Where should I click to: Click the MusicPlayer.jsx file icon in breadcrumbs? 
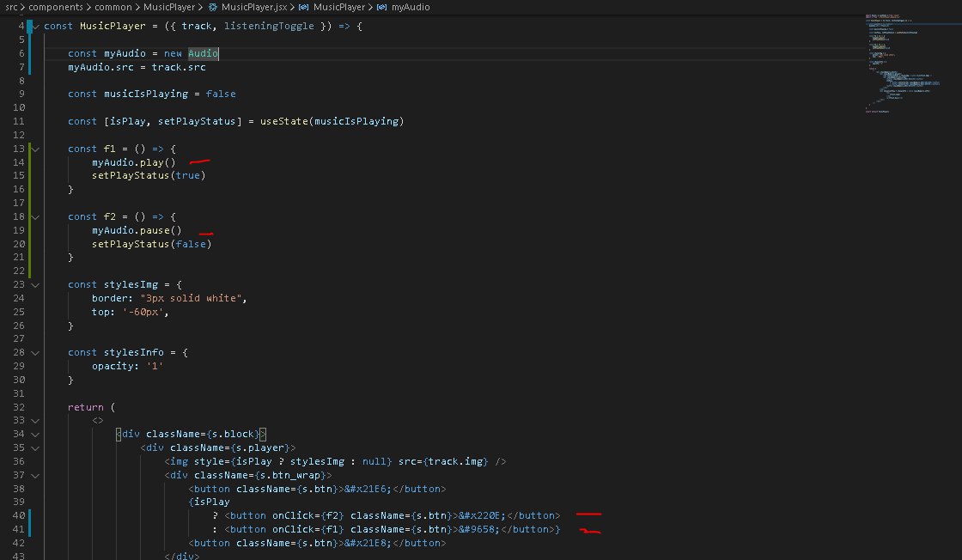tap(213, 7)
